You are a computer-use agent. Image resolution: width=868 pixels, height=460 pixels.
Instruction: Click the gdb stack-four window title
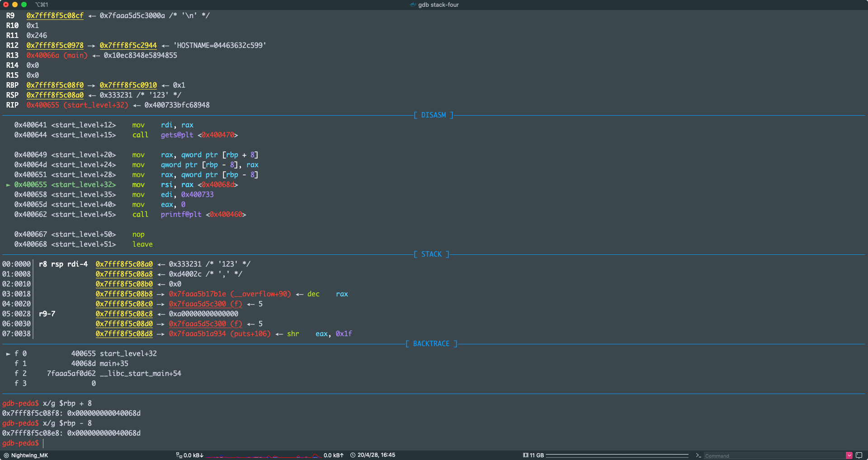coord(438,5)
